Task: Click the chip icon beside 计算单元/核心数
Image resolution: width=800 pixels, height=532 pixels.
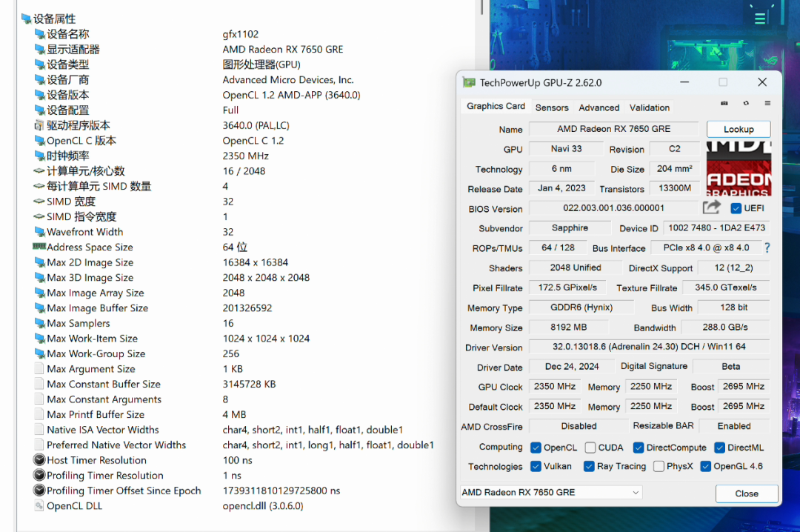Action: click(39, 171)
